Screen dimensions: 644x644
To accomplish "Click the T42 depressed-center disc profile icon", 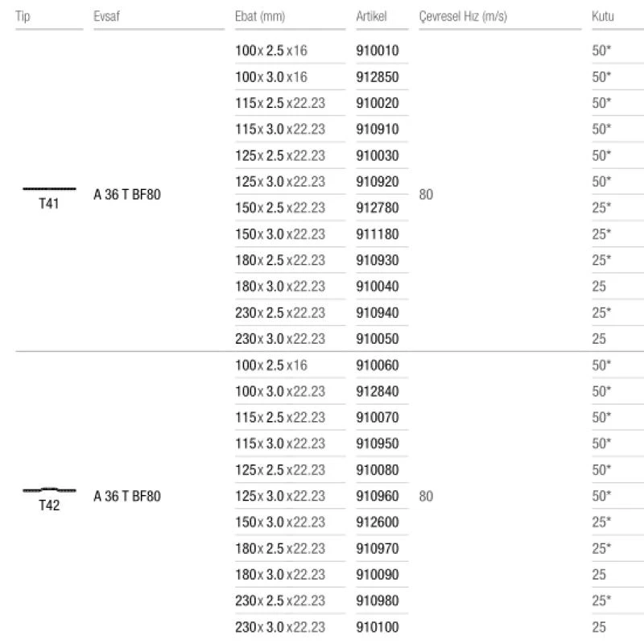I will click(49, 489).
